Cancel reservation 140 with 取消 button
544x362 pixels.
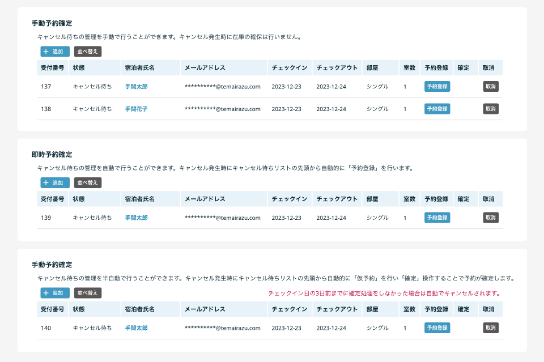pyautogui.click(x=491, y=328)
